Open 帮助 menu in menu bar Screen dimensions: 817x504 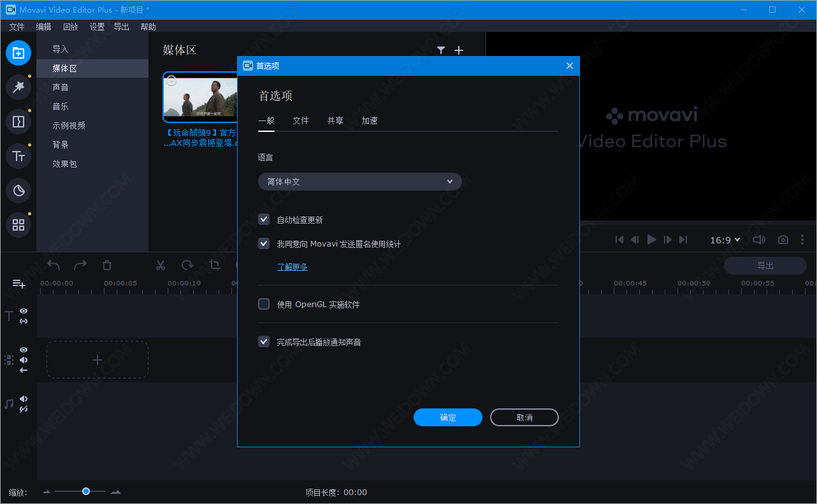coord(148,27)
